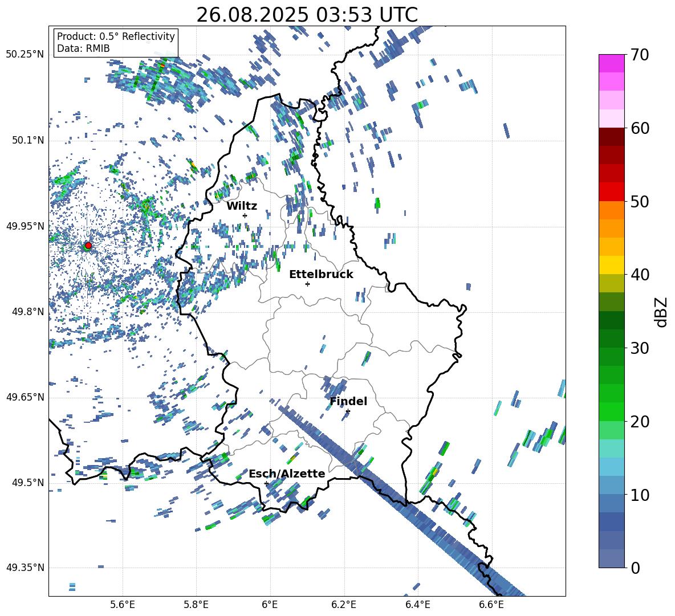Click the Product: 0.5° Reflectivity text
The height and width of the screenshot is (616, 675).
[116, 36]
